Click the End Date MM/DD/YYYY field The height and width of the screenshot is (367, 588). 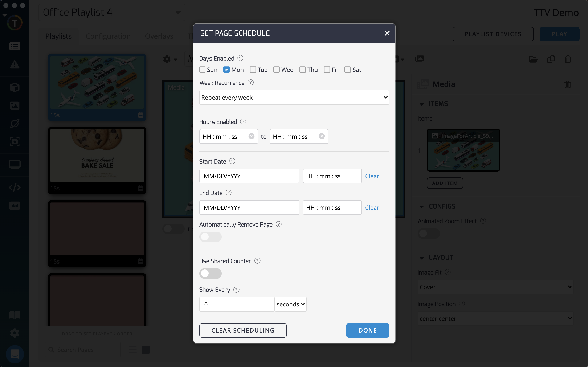(249, 207)
